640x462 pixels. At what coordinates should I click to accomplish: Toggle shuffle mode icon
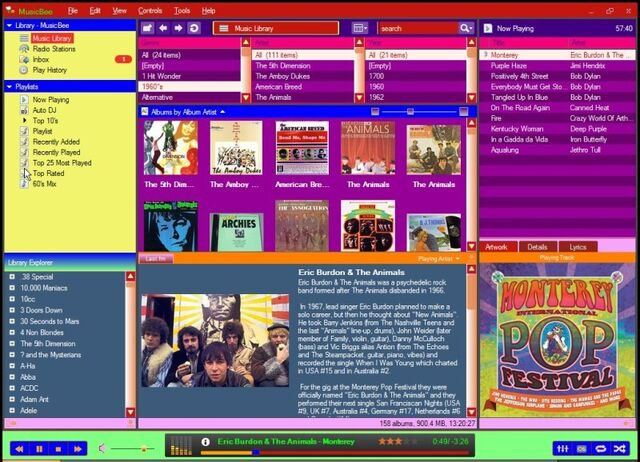[620, 449]
